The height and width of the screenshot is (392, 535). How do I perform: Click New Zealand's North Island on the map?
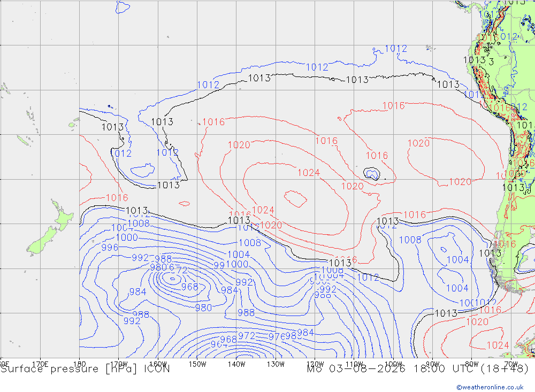point(63,215)
